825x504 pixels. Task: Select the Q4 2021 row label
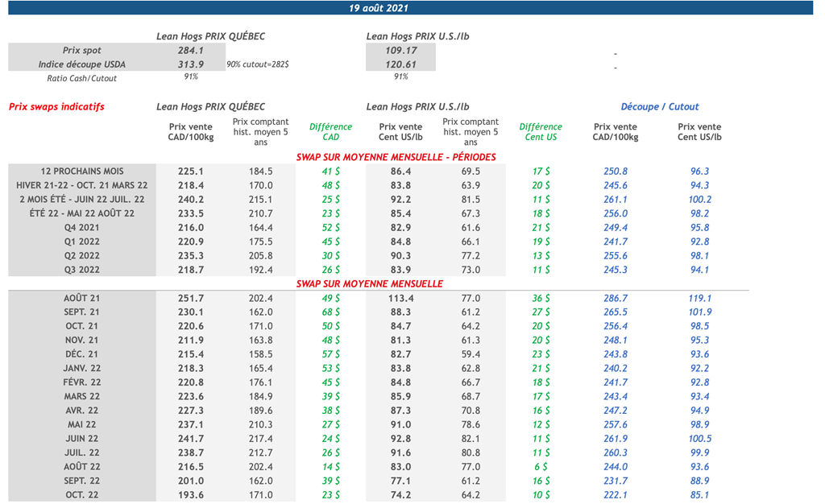point(82,228)
